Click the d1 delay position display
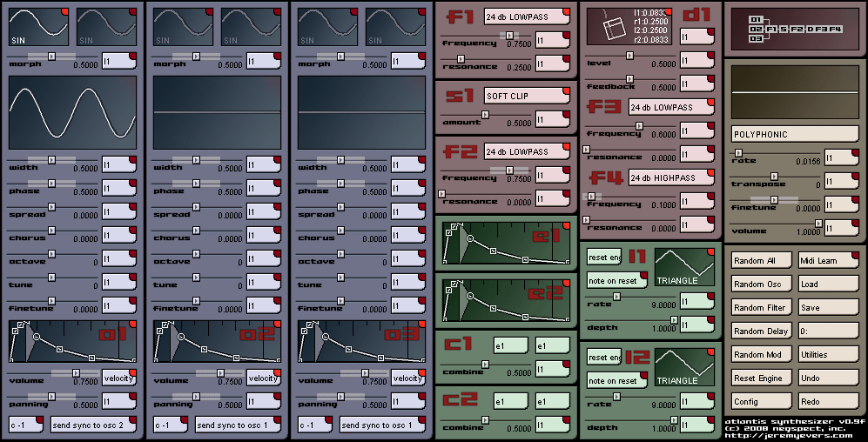This screenshot has width=868, height=442. (629, 26)
